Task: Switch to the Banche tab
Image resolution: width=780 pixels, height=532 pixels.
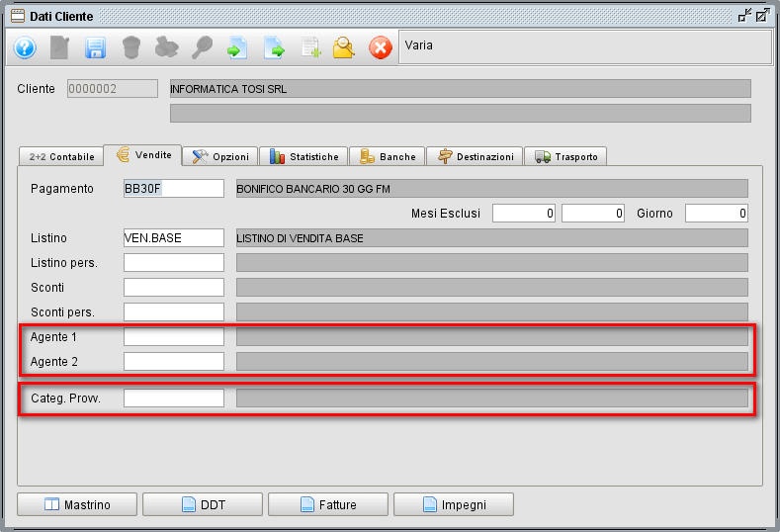Action: coord(387,157)
